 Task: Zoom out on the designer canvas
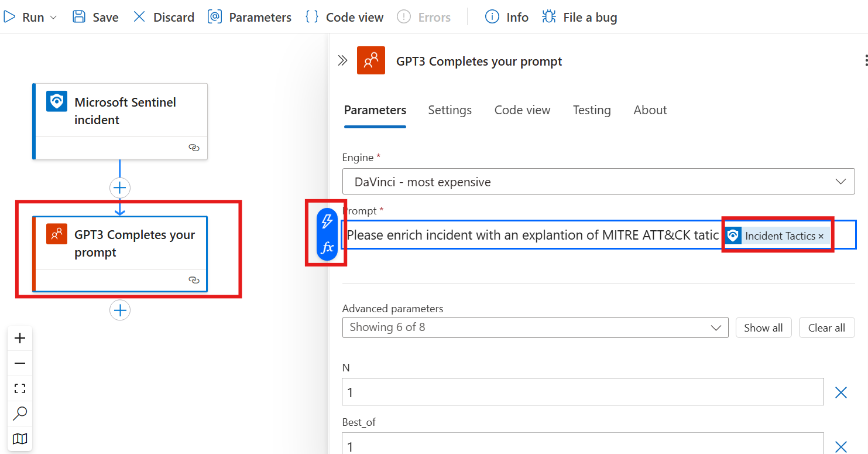pyautogui.click(x=20, y=363)
